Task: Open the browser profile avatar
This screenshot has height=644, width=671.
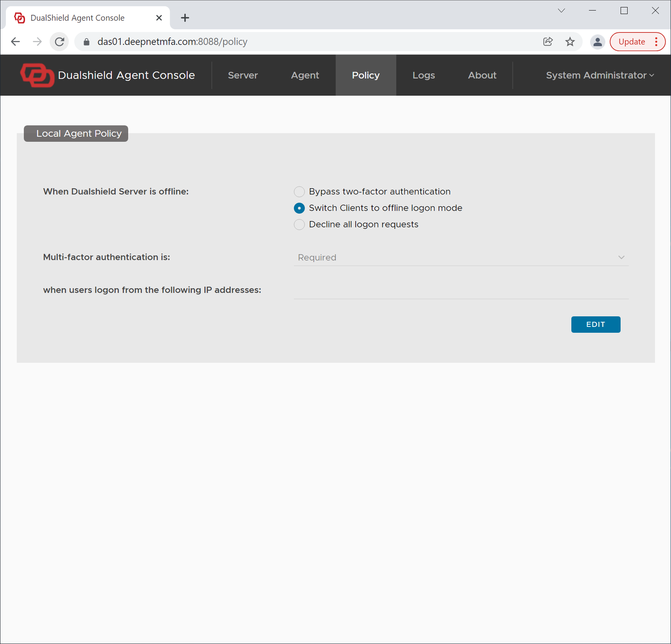Action: pos(597,42)
